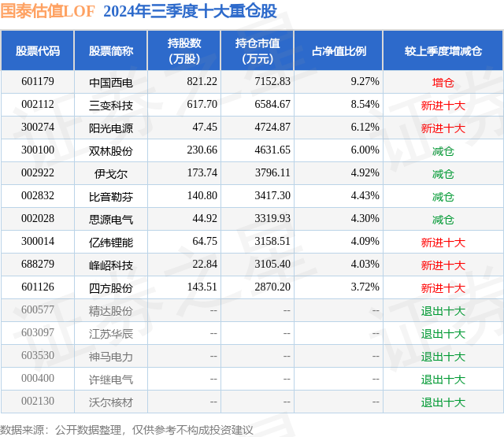Select stock code 601126
Image resolution: width=504 pixels, height=437 pixels.
click(x=38, y=287)
